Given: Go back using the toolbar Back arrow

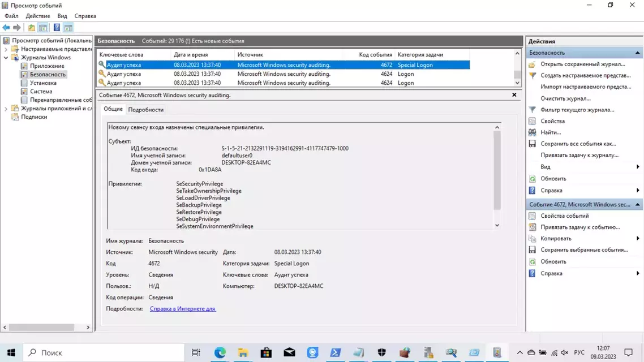Looking at the screenshot, I should pos(6,28).
